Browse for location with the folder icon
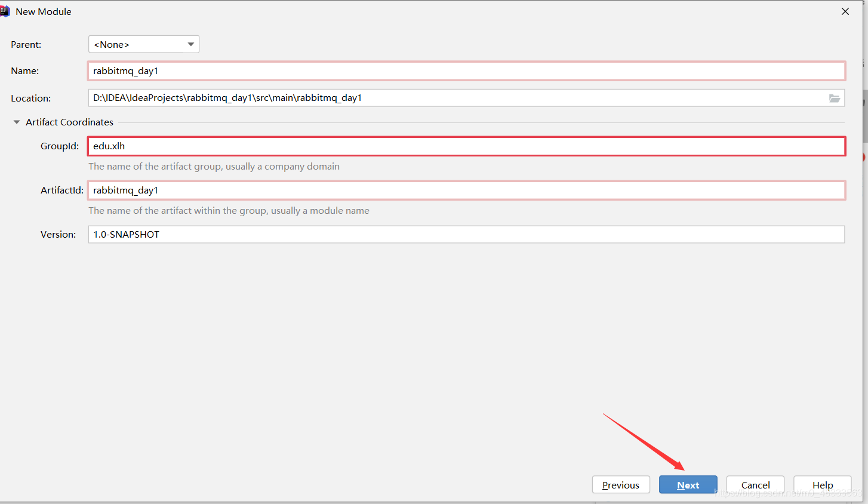 point(835,98)
